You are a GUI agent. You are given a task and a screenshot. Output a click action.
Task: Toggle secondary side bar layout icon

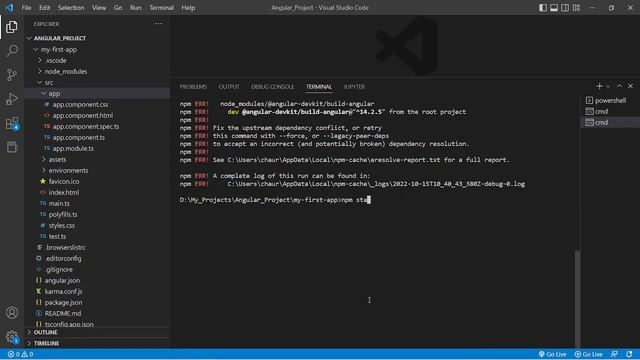pyautogui.click(x=565, y=8)
